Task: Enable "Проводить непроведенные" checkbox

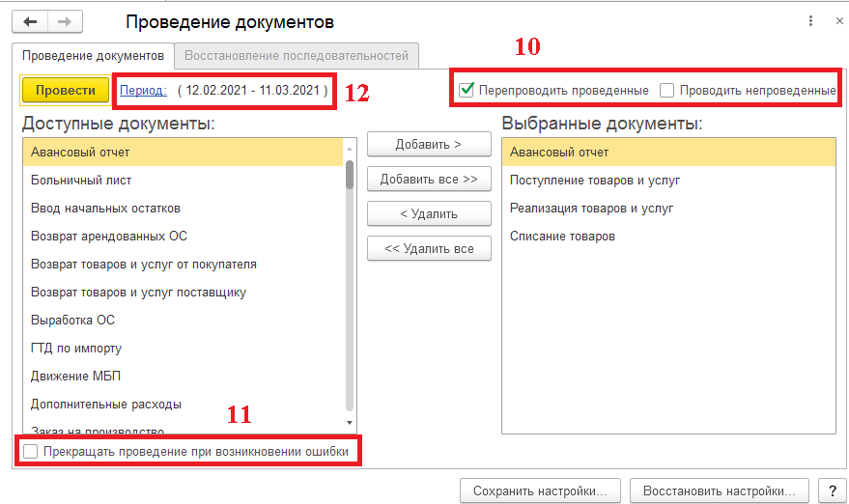Action: click(666, 90)
